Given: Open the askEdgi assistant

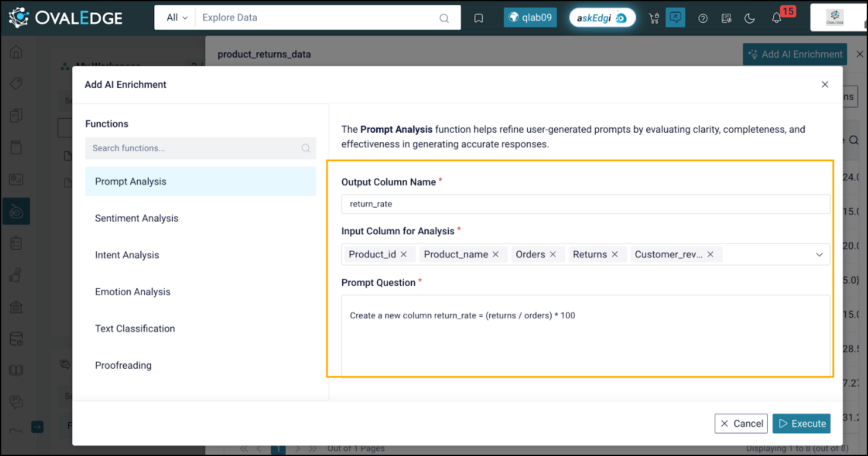Looking at the screenshot, I should tap(602, 18).
